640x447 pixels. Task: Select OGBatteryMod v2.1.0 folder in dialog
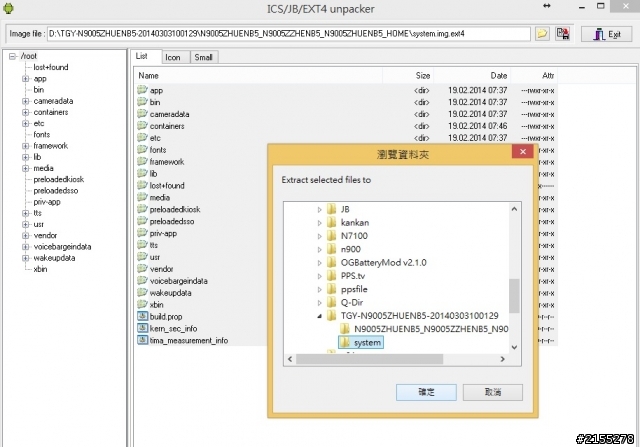(x=383, y=262)
